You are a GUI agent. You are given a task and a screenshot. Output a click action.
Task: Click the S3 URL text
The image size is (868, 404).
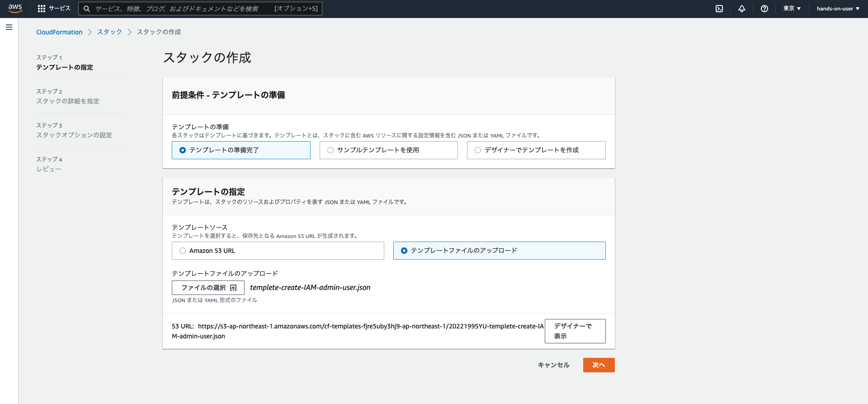point(358,331)
